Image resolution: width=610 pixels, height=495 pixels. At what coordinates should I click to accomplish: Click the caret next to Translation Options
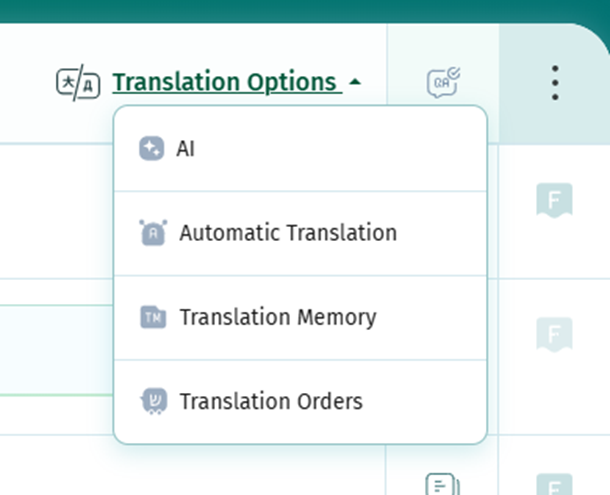click(x=357, y=82)
